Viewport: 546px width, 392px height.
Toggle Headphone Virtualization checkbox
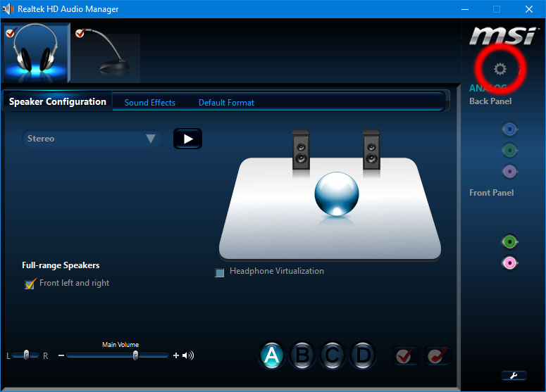point(219,272)
